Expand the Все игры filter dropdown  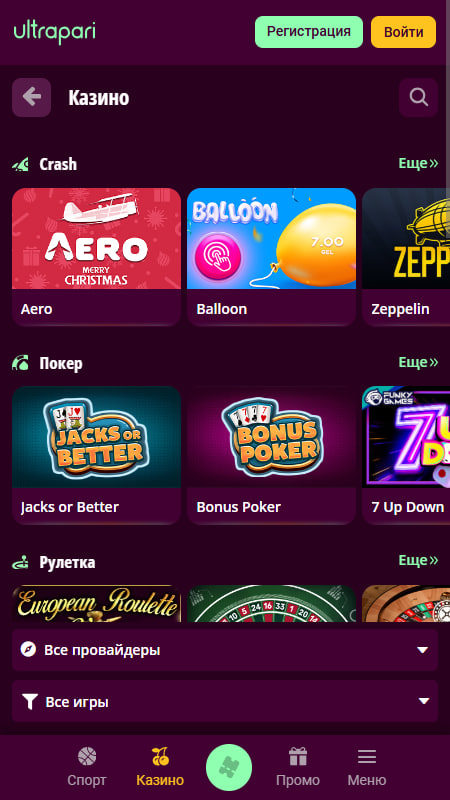225,702
